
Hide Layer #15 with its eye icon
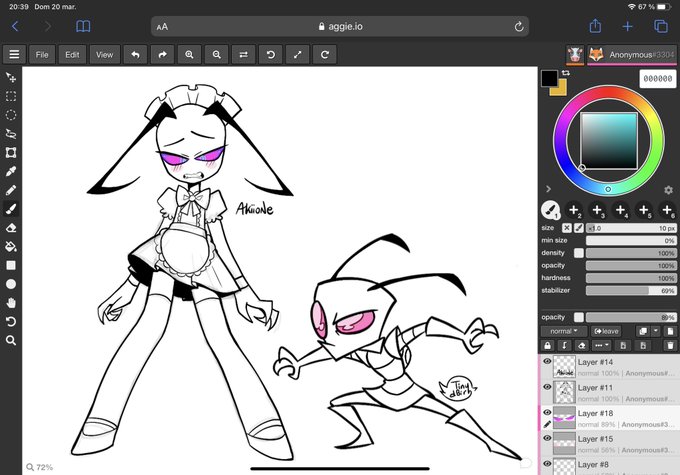tap(547, 438)
